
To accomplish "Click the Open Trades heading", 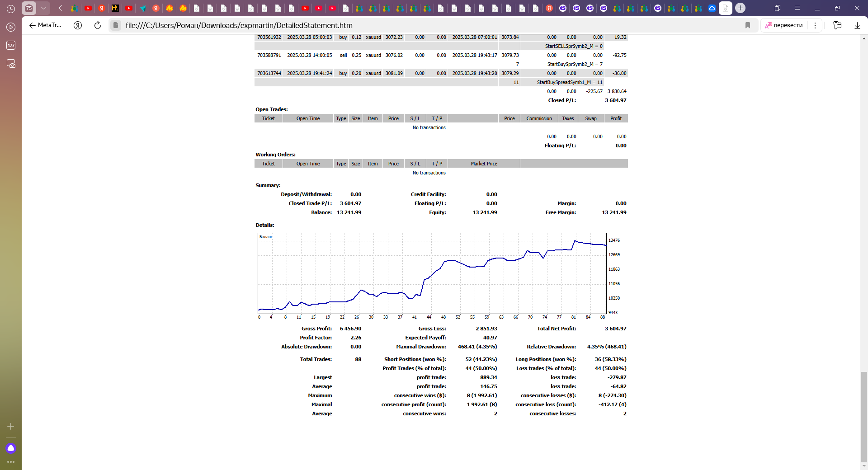I will (272, 109).
